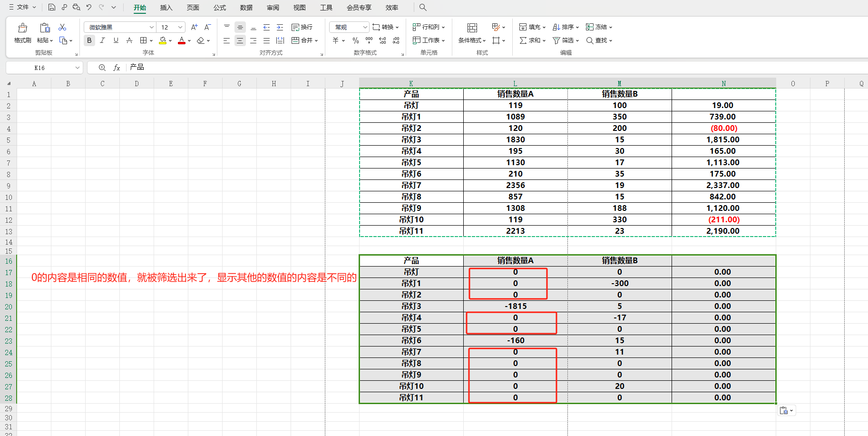Screen dimensions: 868x436
Task: Click cell containing (80.00) in red
Action: tap(724, 129)
